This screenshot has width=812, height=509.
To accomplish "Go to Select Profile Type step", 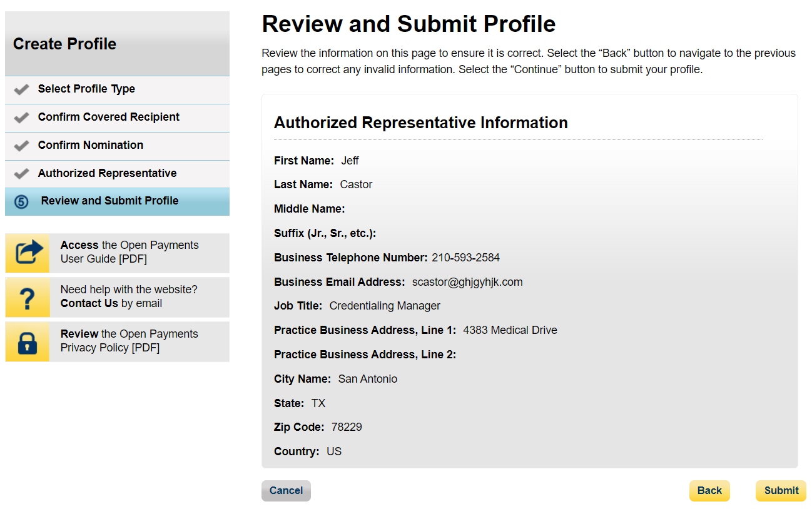I will pos(86,89).
